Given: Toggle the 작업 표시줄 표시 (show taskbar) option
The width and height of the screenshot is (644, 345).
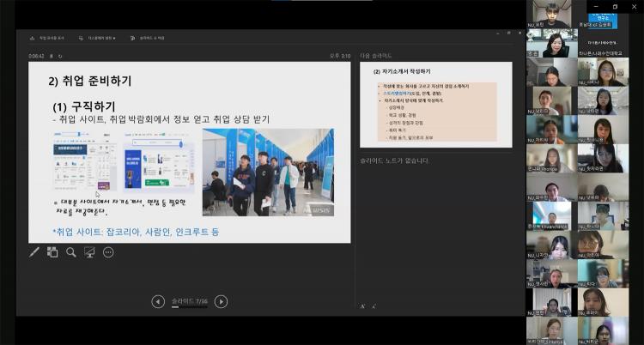Looking at the screenshot, I should [51, 38].
